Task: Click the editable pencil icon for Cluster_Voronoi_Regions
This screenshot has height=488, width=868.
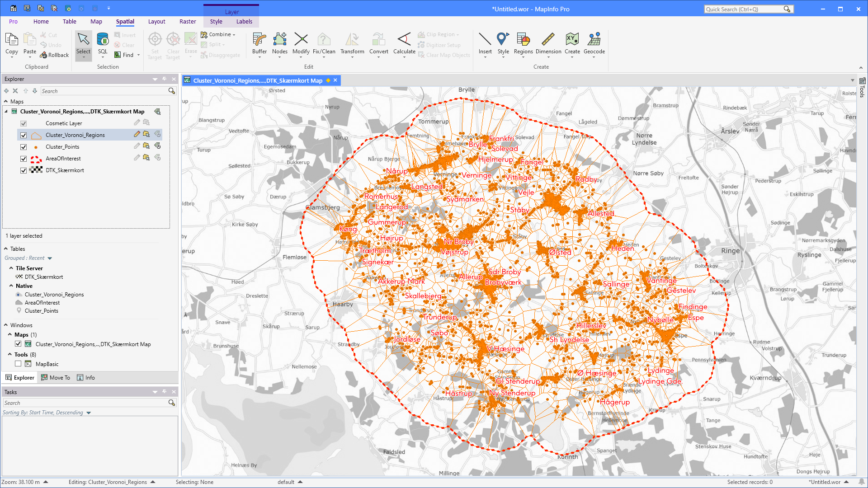Action: (137, 134)
